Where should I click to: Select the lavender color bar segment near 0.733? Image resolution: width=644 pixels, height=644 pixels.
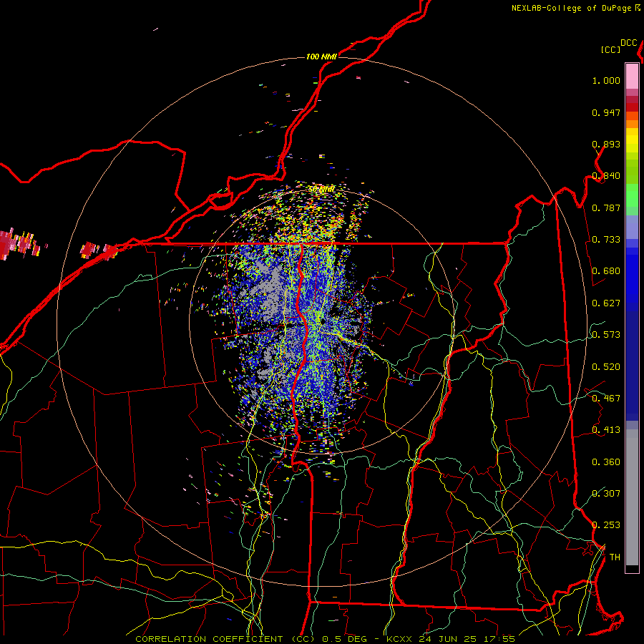632,227
